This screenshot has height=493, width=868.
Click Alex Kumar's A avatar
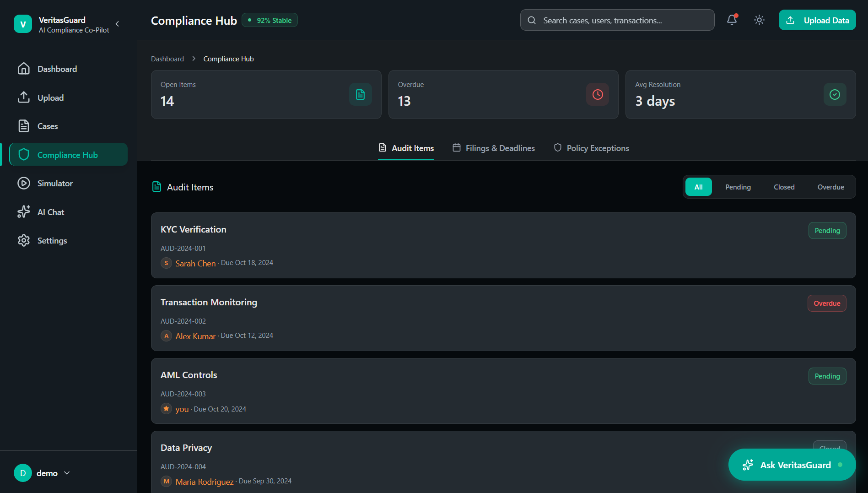click(x=166, y=336)
